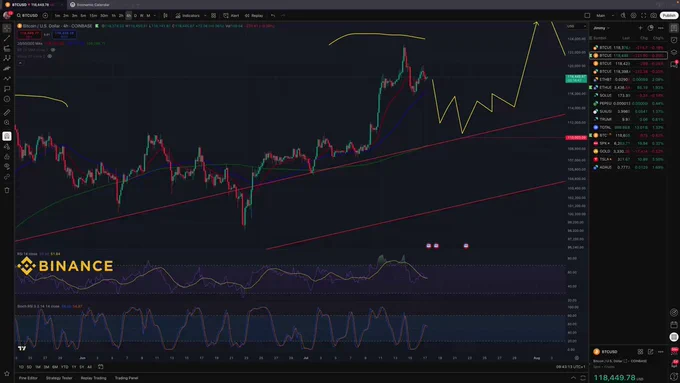Select the 1h timeframe
Image resolution: width=680 pixels, height=383 pixels.
coord(114,16)
